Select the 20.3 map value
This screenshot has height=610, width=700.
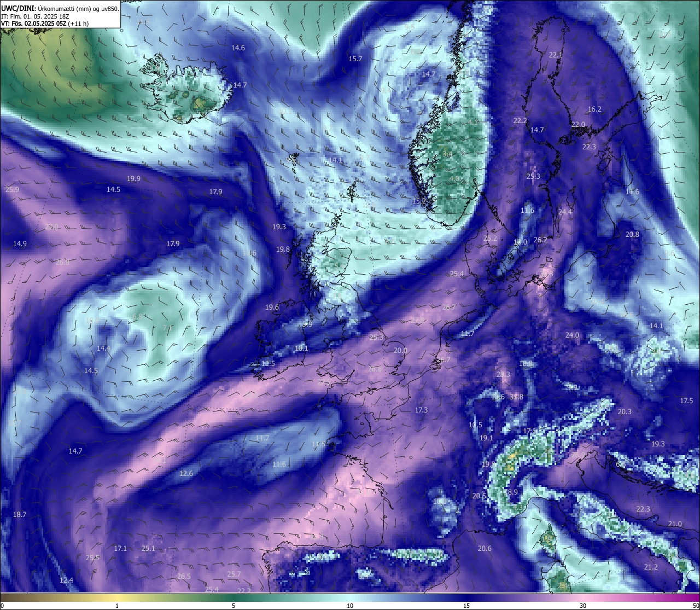point(625,412)
